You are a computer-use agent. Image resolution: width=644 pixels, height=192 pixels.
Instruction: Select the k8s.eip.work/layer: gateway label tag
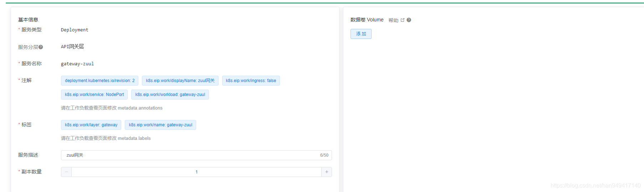(x=91, y=125)
